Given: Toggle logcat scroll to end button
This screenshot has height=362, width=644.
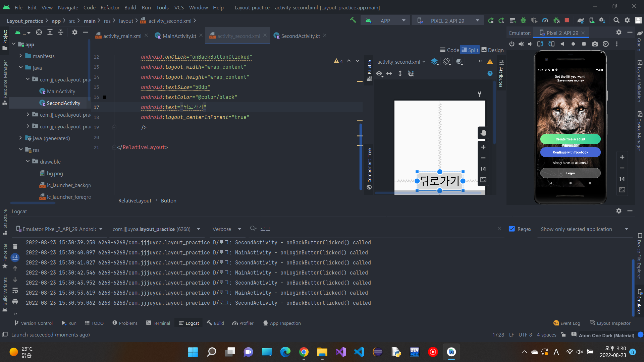Looking at the screenshot, I should [x=15, y=257].
